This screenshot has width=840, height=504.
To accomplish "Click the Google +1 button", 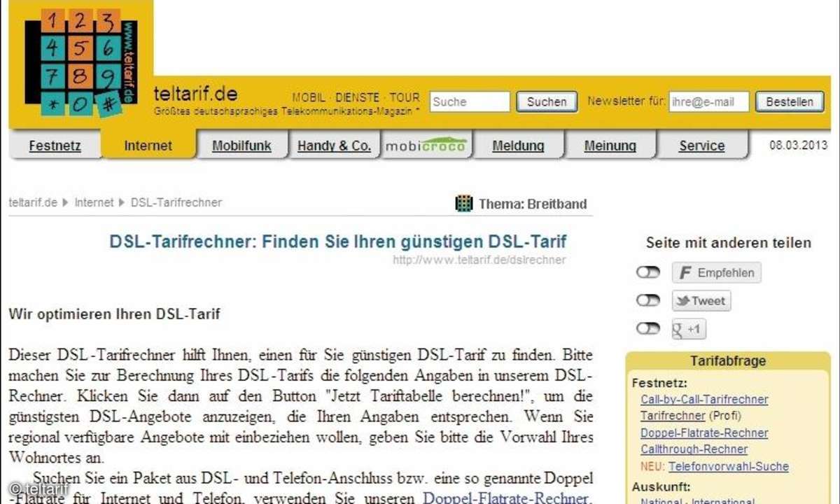I will 689,329.
